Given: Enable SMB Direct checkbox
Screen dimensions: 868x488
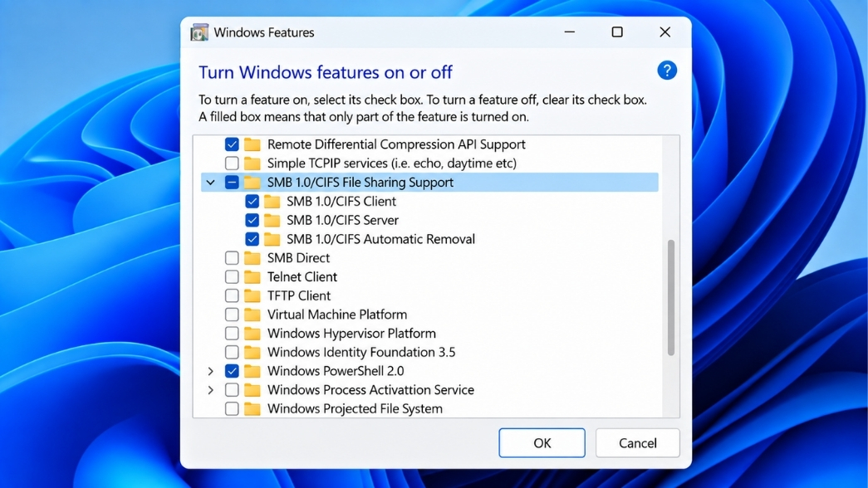Looking at the screenshot, I should click(232, 258).
